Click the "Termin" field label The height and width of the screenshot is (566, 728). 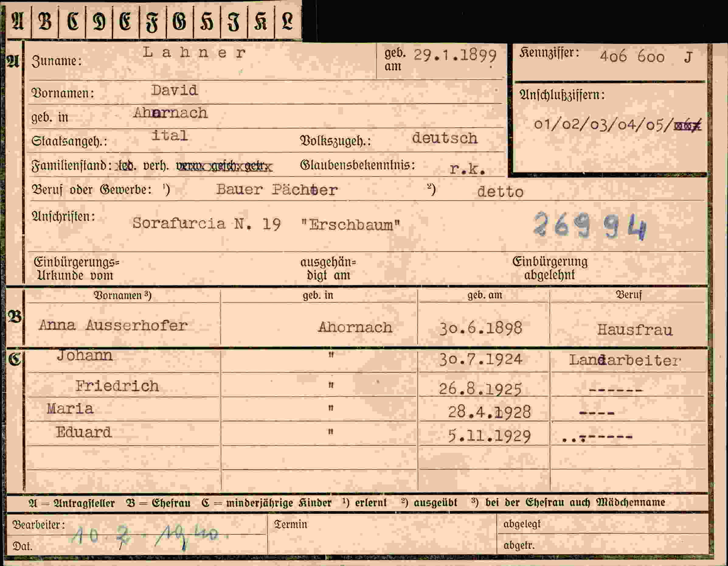tap(290, 524)
